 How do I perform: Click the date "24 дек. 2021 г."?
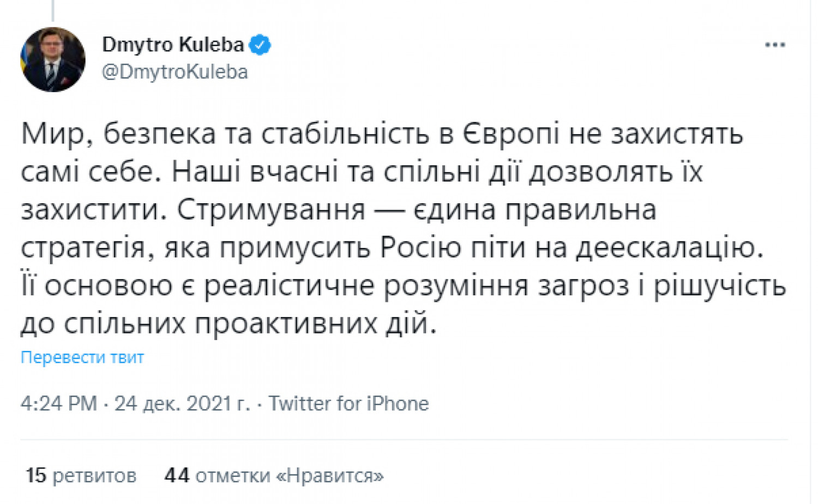click(x=182, y=404)
